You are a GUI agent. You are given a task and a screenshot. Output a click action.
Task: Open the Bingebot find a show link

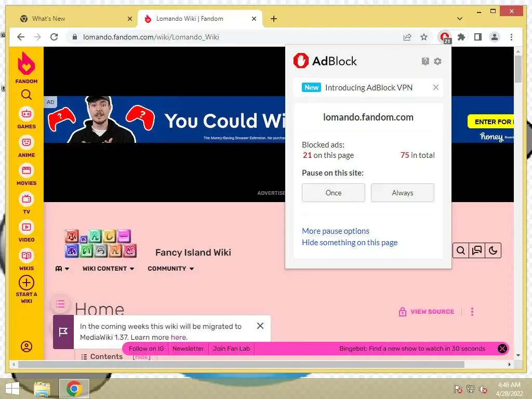click(x=412, y=349)
